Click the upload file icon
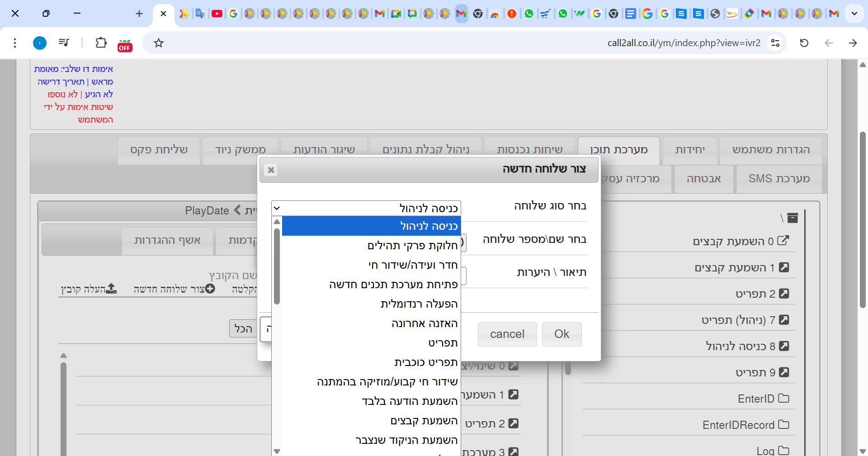This screenshot has height=456, width=868. [x=111, y=289]
